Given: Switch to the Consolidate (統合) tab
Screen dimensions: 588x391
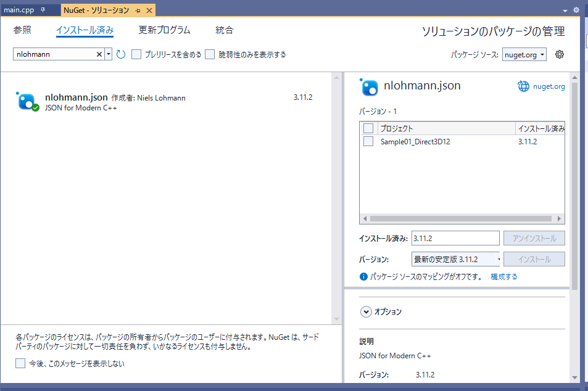Looking at the screenshot, I should [224, 30].
